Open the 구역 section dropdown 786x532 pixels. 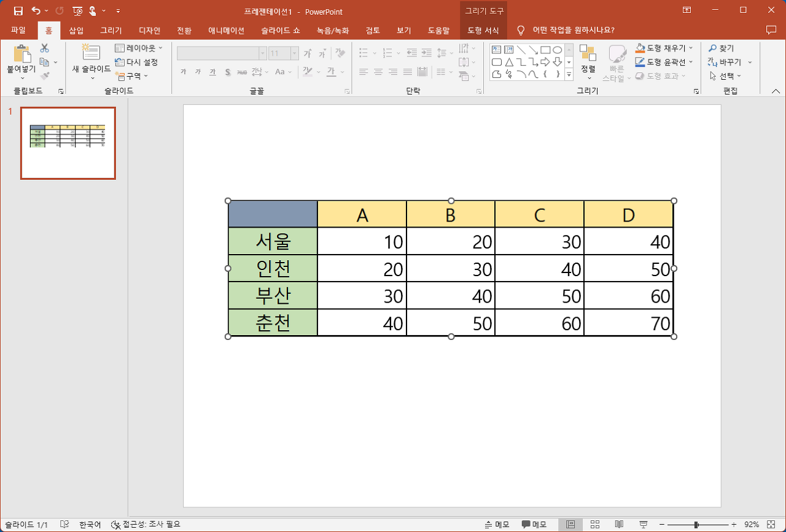tap(132, 76)
